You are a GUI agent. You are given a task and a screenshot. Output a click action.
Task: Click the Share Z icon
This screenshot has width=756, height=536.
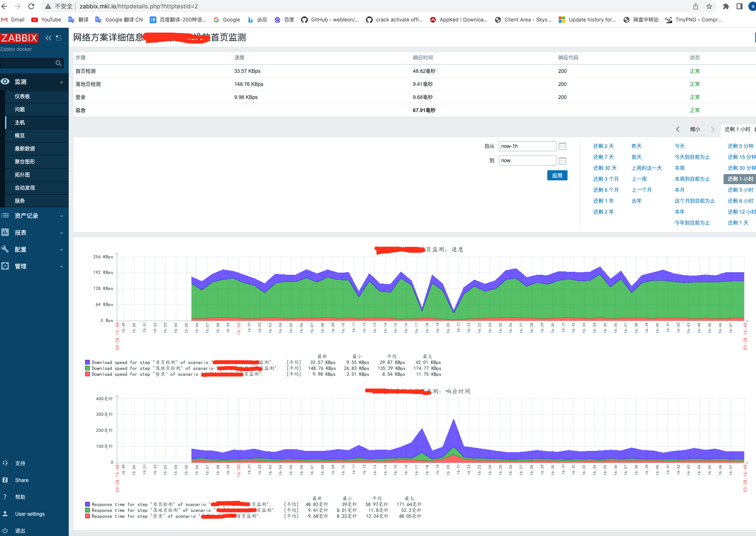[5, 480]
